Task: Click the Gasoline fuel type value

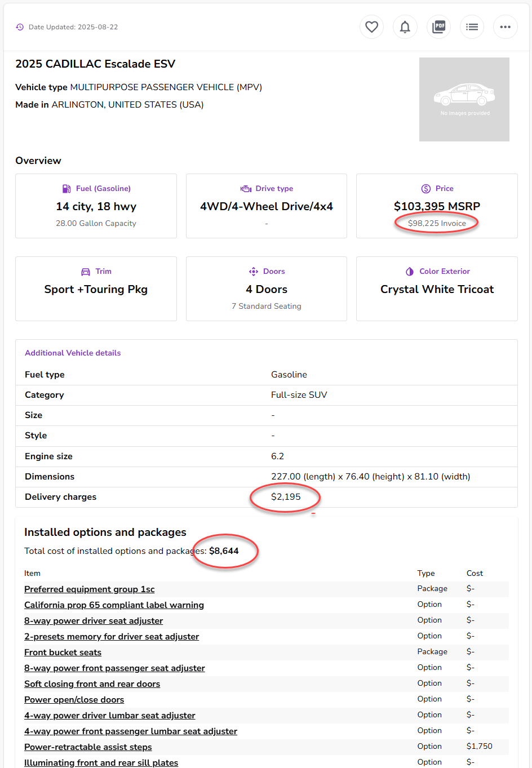Action: pos(289,374)
